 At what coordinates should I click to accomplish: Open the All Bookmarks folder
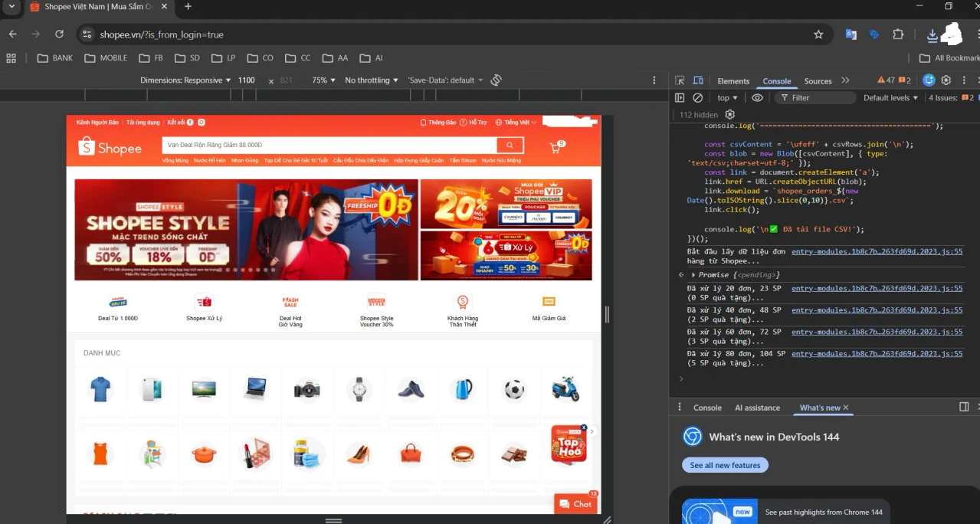pos(949,58)
